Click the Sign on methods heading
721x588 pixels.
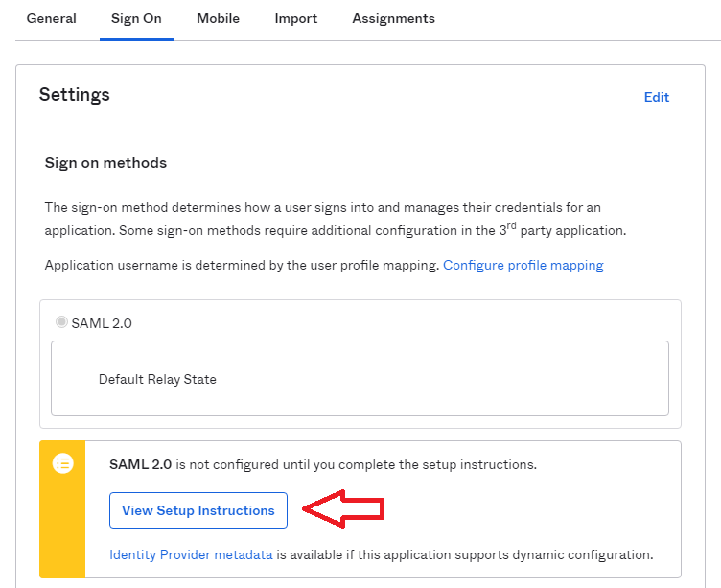coord(105,163)
